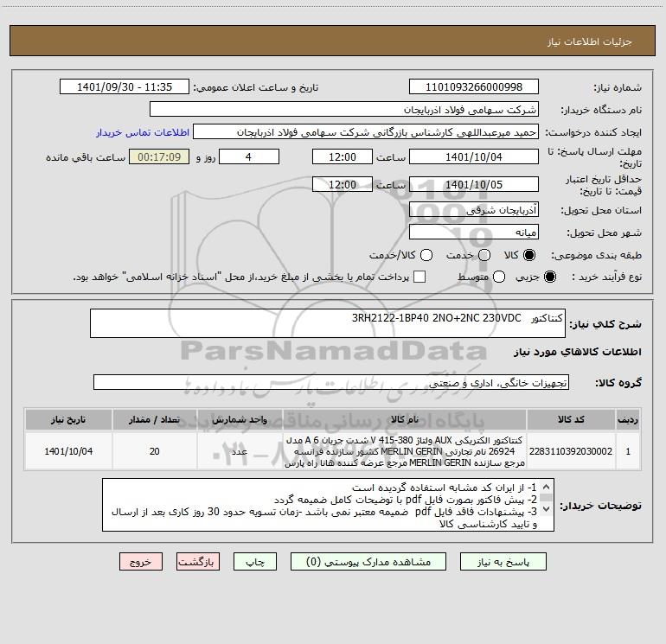The image size is (666, 644).
Task: Select the جزیی purchase type radio
Action: (549, 277)
